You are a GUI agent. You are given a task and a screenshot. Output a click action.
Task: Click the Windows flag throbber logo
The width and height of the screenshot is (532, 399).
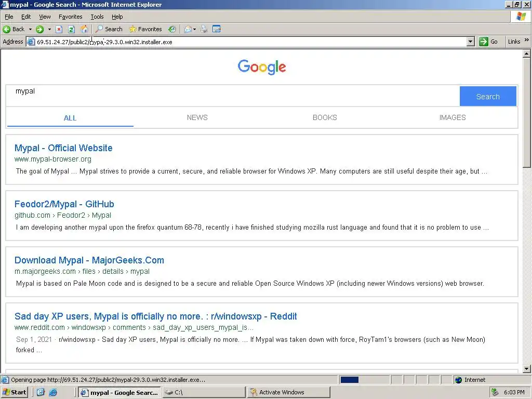click(521, 17)
